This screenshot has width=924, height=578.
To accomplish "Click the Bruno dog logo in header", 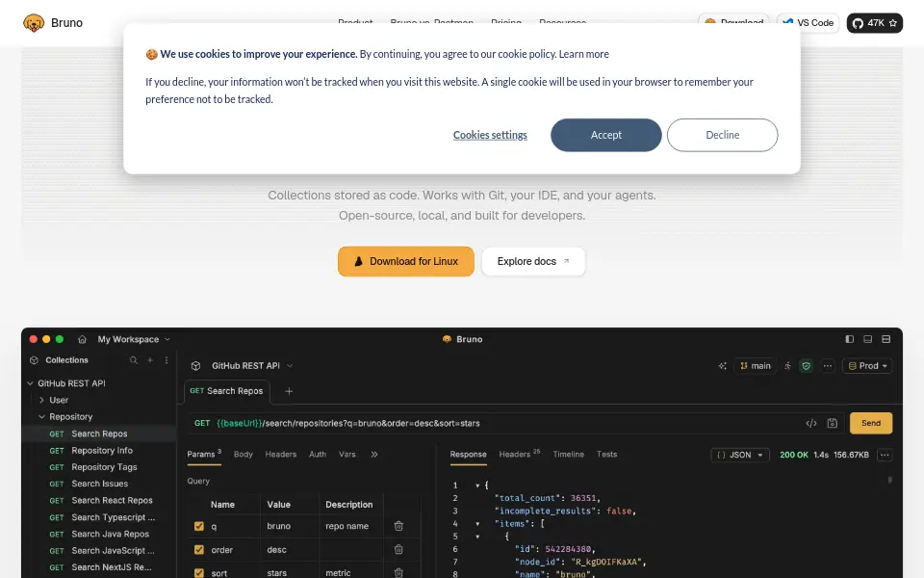I will click(x=34, y=23).
